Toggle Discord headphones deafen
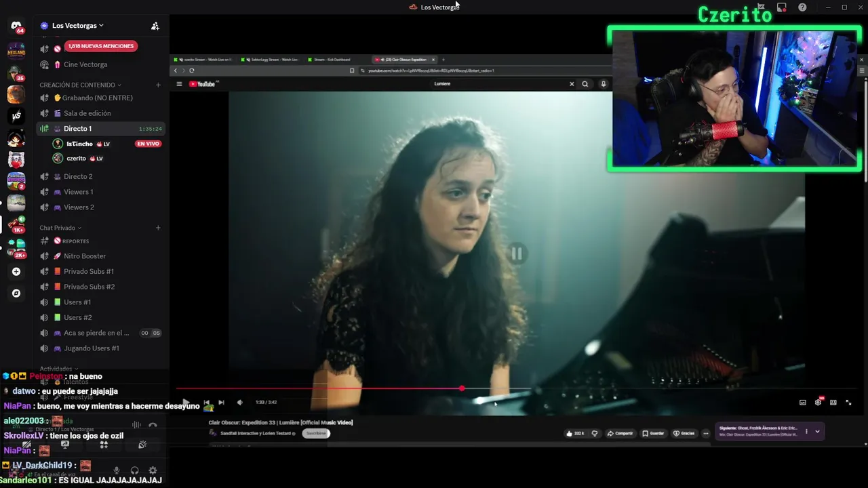Screen dimensions: 868x488 [134, 470]
